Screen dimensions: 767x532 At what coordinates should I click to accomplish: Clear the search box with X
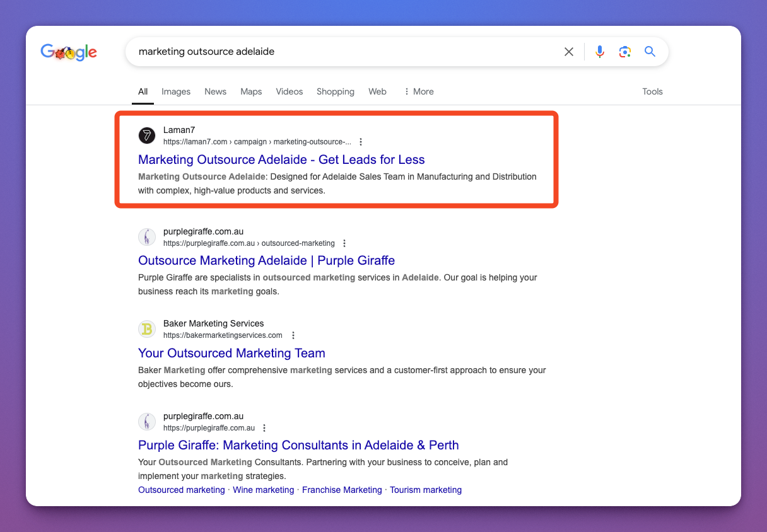[x=568, y=52]
